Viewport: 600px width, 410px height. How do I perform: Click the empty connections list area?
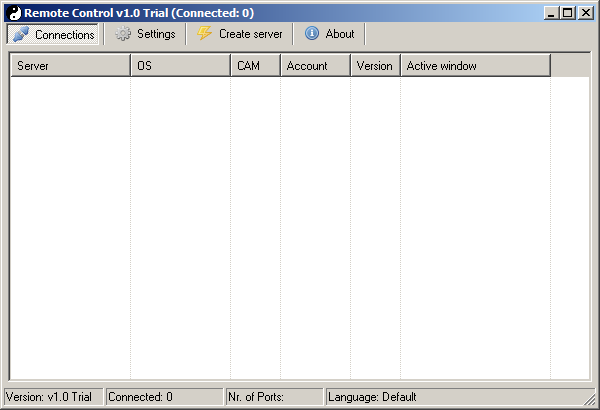300,230
